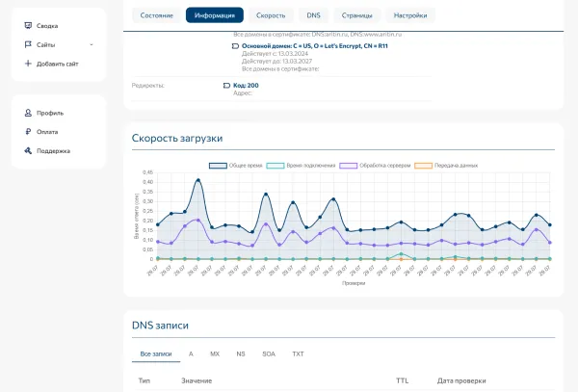Switch to the Состояние tab
The height and width of the screenshot is (392, 578).
coord(157,15)
